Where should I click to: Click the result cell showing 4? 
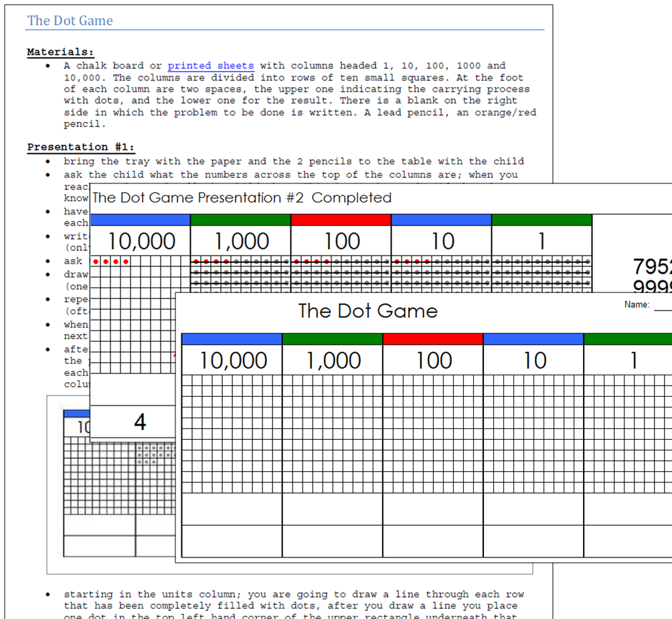coord(140,422)
